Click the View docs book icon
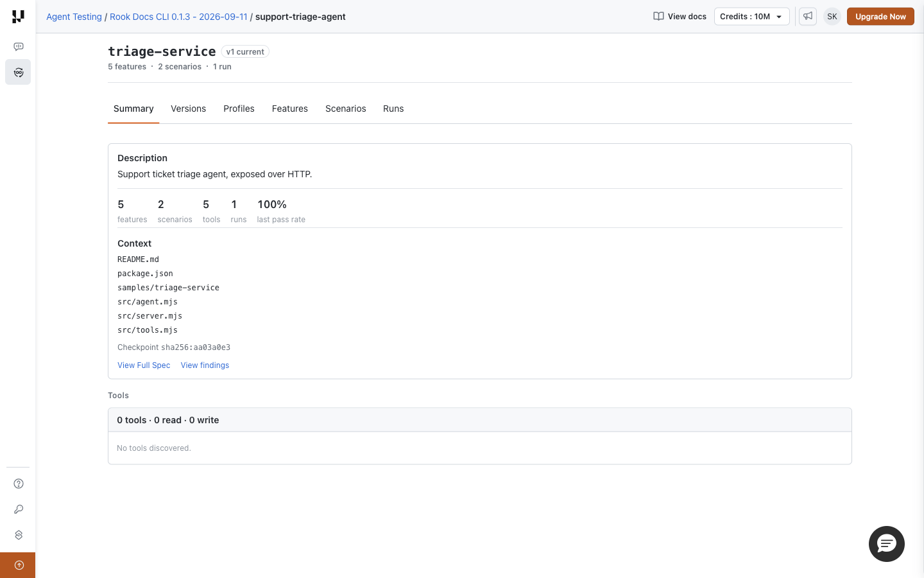The width and height of the screenshot is (924, 578). pyautogui.click(x=658, y=17)
